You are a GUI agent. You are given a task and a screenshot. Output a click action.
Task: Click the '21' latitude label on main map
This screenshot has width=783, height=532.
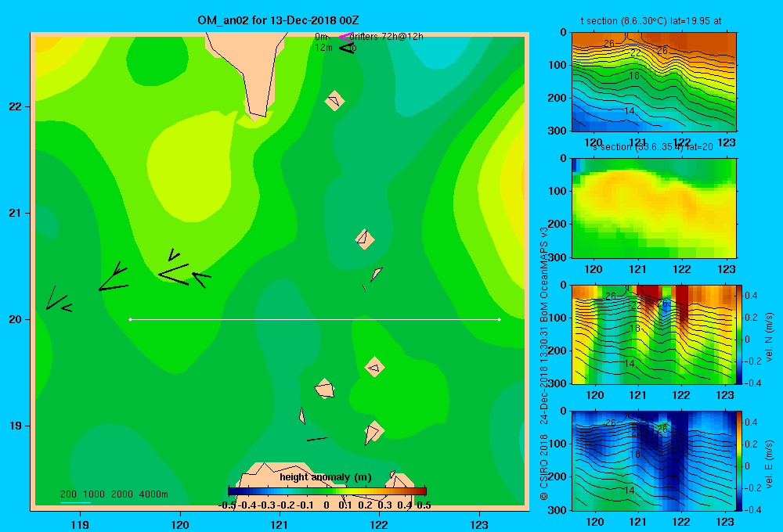[x=16, y=213]
